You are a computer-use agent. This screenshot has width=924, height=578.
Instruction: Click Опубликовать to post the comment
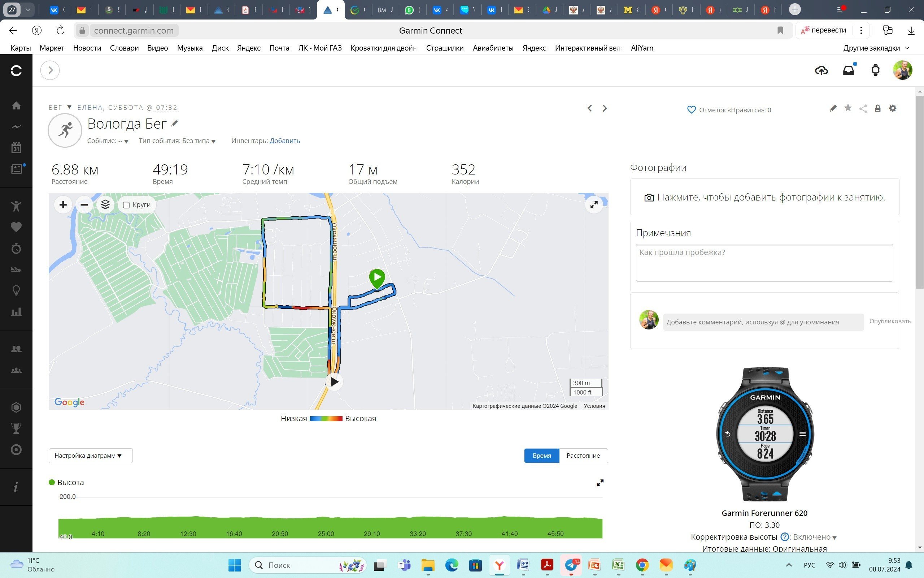point(890,322)
